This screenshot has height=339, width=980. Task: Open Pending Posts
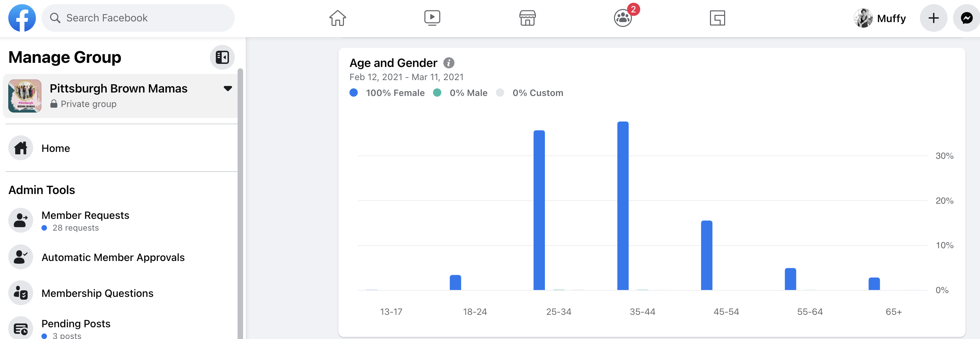[x=120, y=328]
